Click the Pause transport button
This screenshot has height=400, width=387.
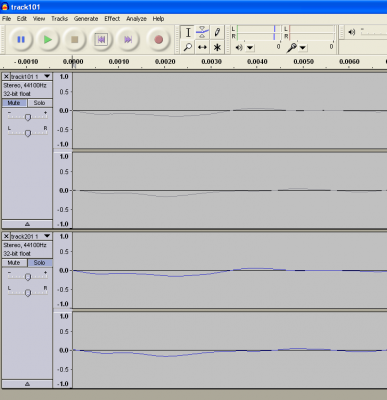pos(21,40)
